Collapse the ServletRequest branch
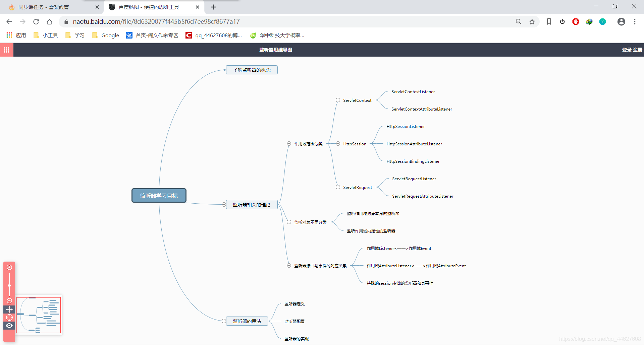 338,187
